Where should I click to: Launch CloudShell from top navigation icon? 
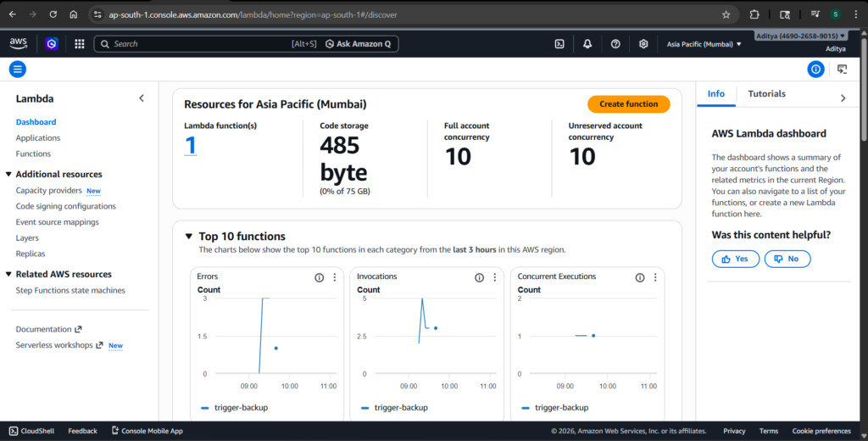click(559, 44)
